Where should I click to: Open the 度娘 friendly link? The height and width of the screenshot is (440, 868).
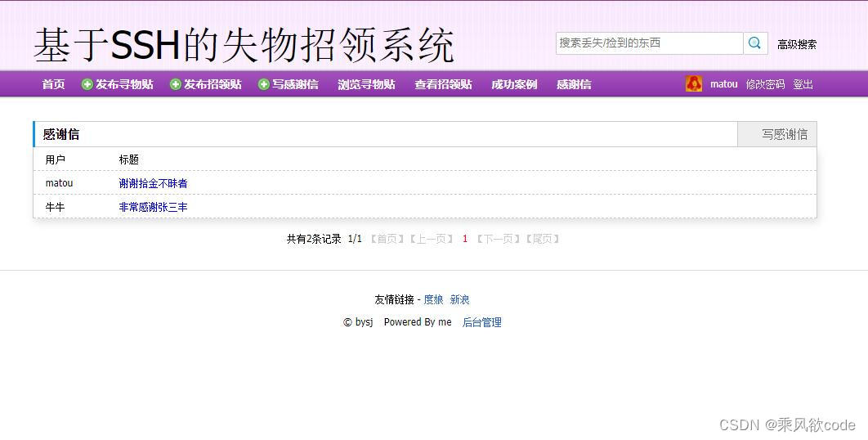coord(433,300)
